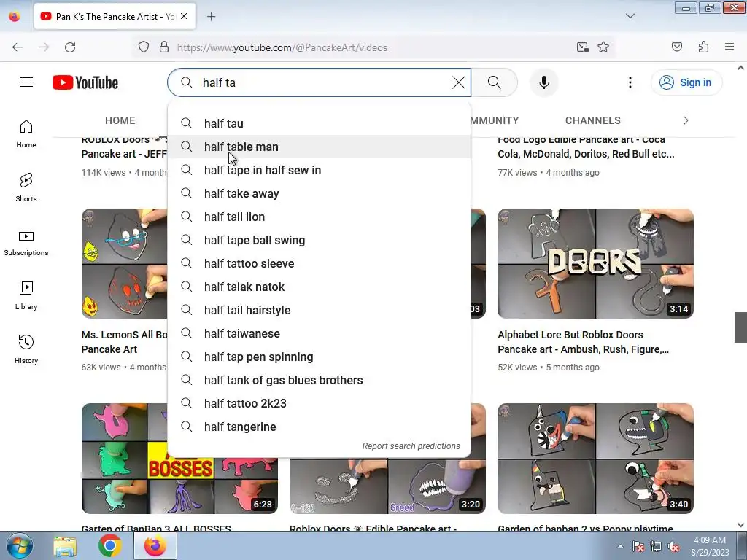Launch Windows Explorer from the taskbar

(x=65, y=545)
